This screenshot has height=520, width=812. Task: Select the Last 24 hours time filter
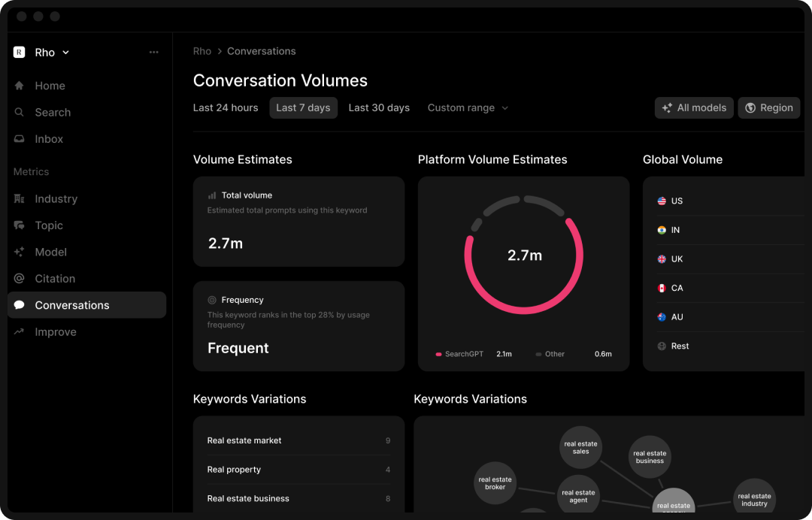(x=226, y=107)
